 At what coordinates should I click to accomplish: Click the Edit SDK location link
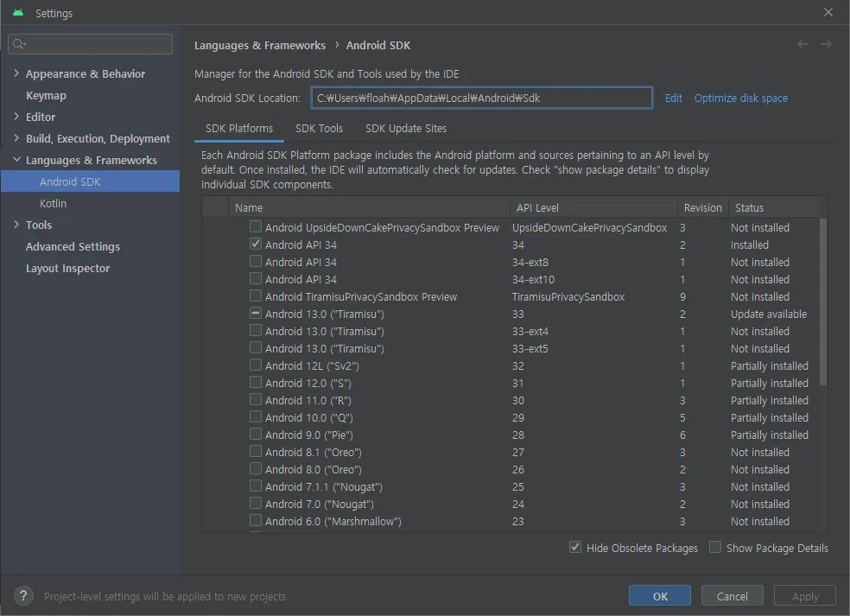674,98
